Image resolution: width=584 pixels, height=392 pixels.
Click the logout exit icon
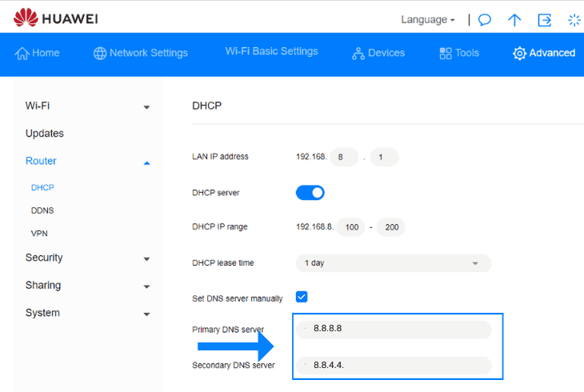[x=545, y=20]
